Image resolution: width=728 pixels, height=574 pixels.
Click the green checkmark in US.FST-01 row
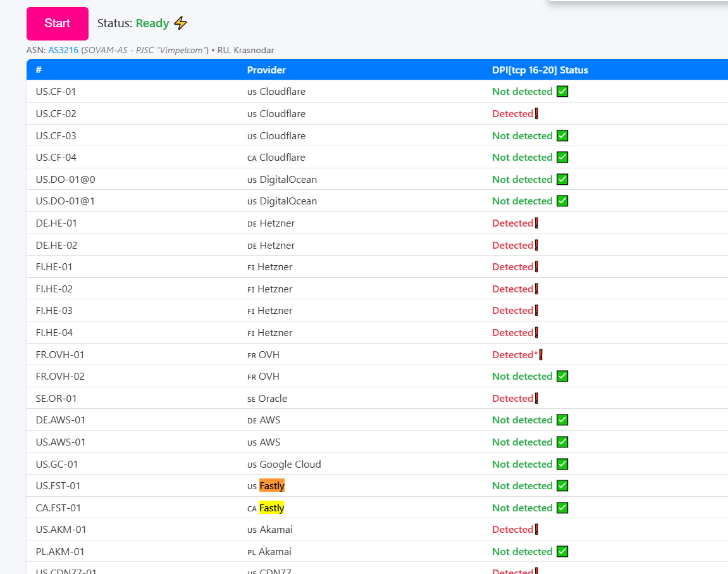coord(562,486)
